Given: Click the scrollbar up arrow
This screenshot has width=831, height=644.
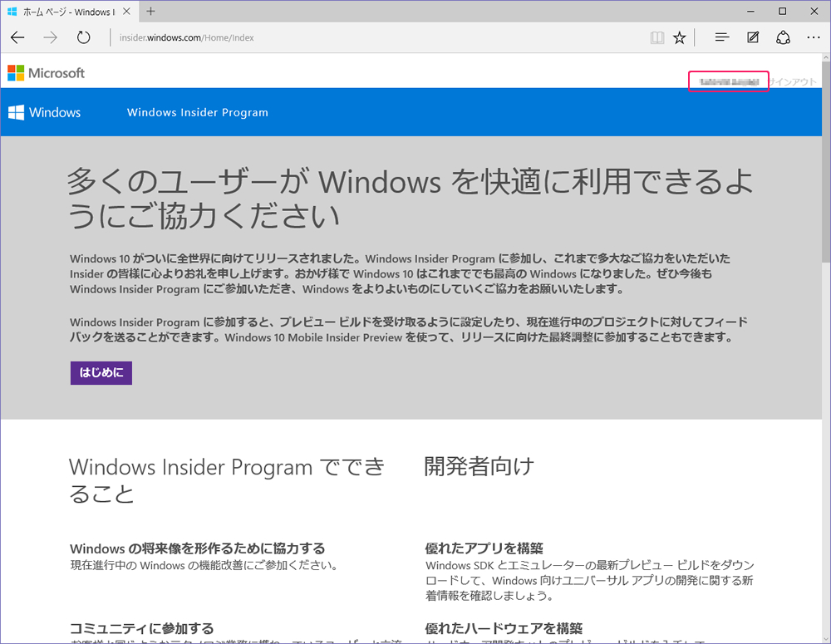Looking at the screenshot, I should click(826, 57).
